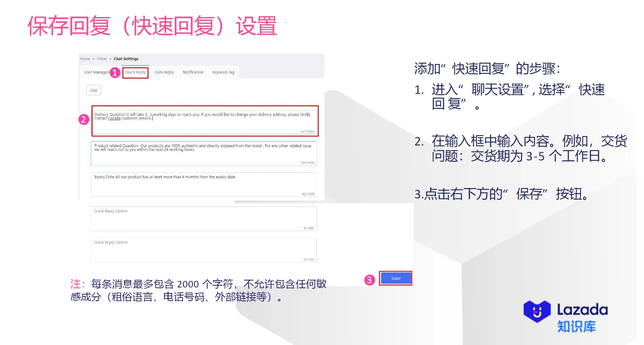Click the pink numbered badge 2
Viewport: 644px width, 345px height.
point(84,120)
